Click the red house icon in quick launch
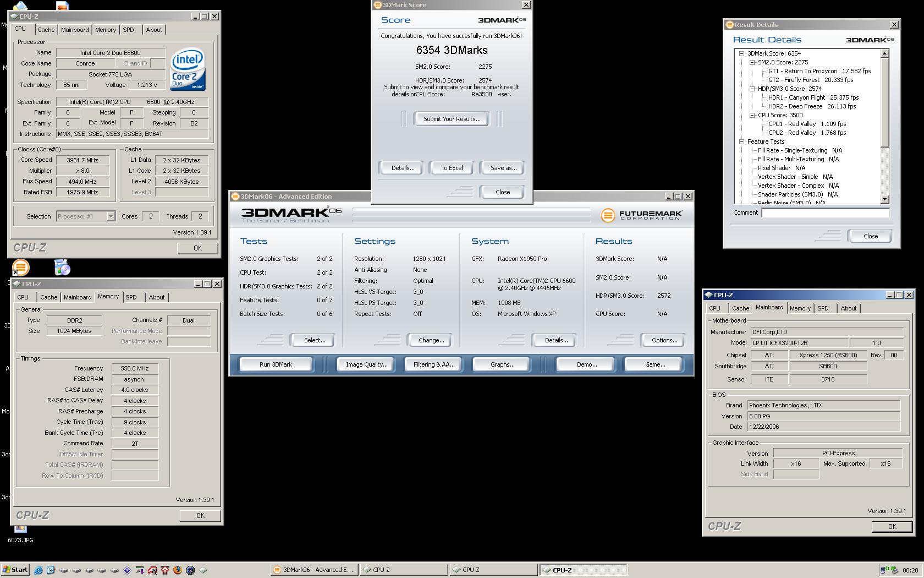The height and width of the screenshot is (578, 924). (165, 570)
